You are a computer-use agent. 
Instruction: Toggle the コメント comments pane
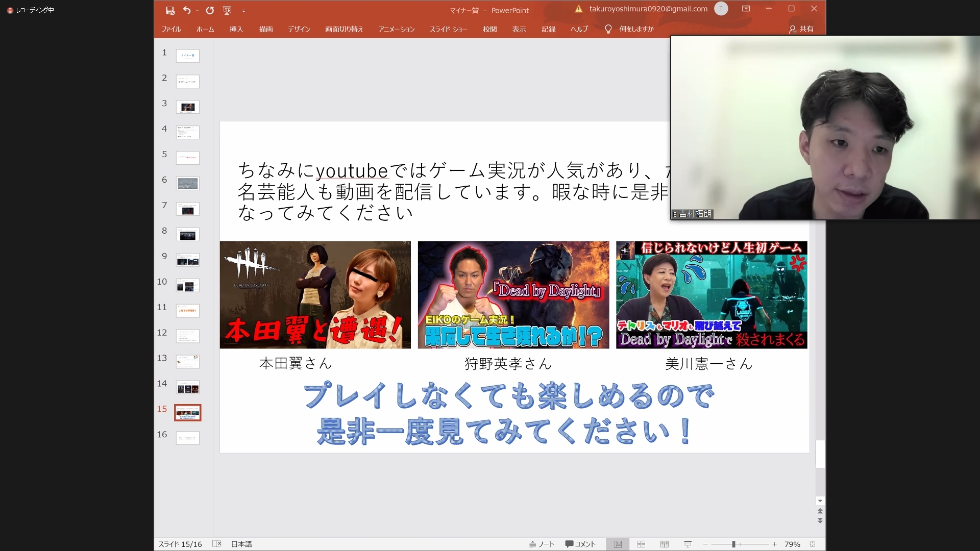pos(580,544)
